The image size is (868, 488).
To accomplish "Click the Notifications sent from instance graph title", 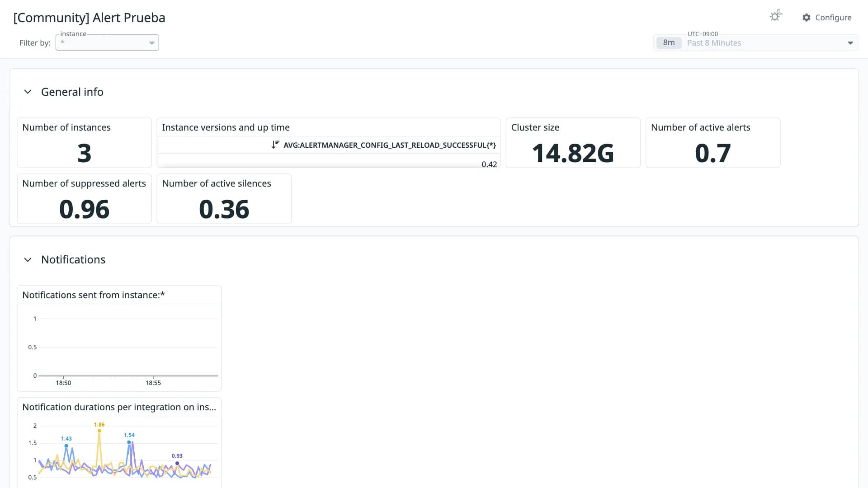I will (94, 295).
